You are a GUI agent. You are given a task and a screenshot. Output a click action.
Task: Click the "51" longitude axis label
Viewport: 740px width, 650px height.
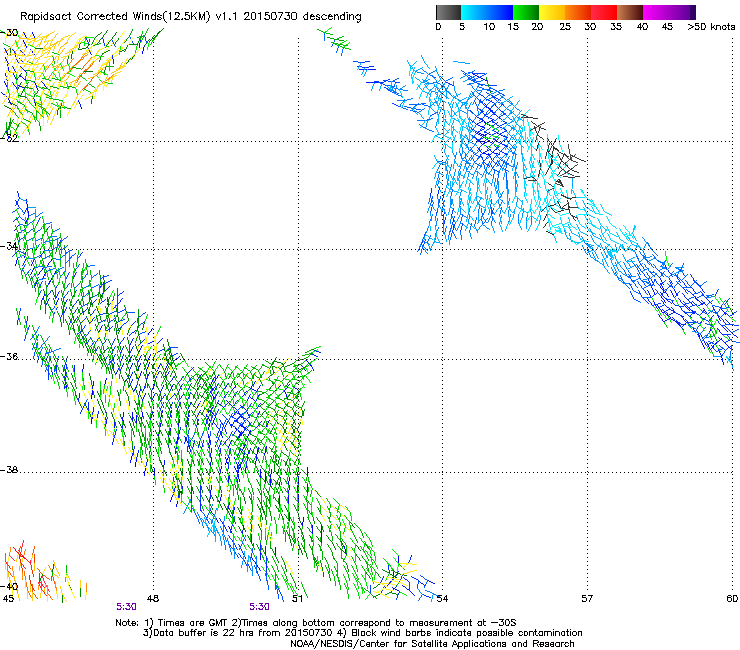click(297, 599)
